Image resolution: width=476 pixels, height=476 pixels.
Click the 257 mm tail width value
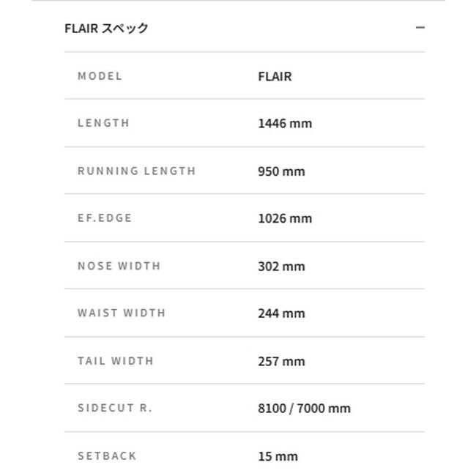(281, 361)
